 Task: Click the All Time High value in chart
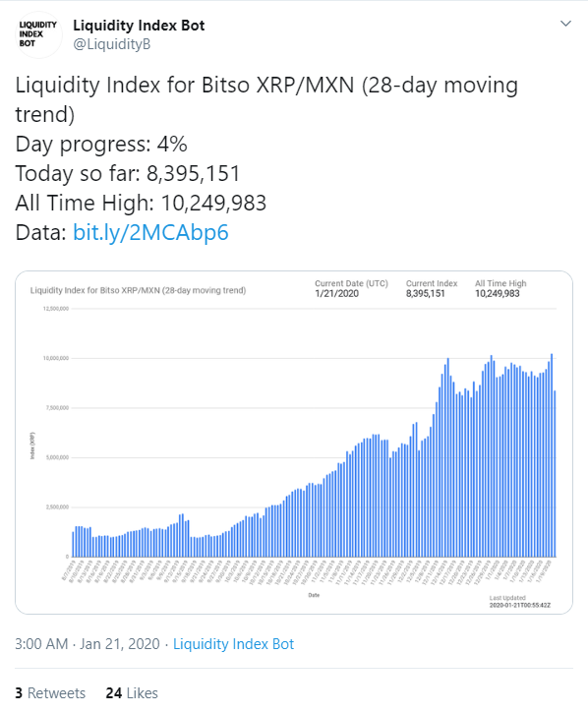[x=497, y=294]
